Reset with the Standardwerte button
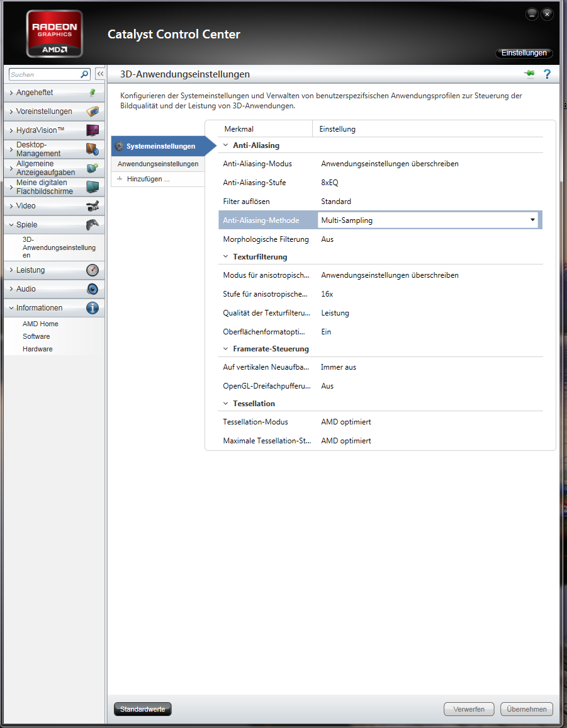The width and height of the screenshot is (567, 728). tap(142, 709)
